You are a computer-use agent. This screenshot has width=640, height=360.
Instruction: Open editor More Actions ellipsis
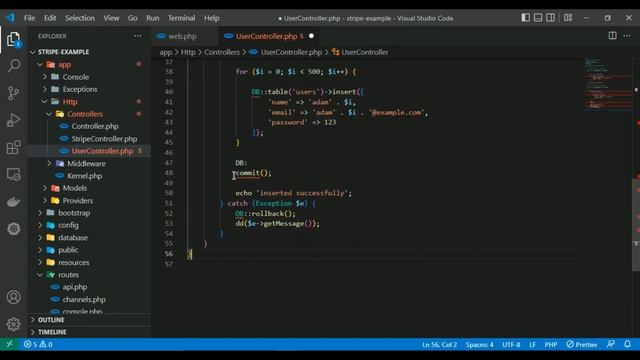tap(627, 36)
